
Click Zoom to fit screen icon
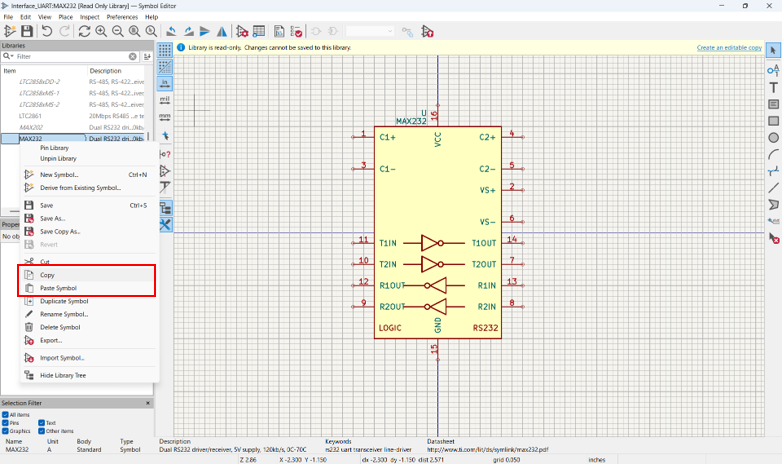[135, 31]
